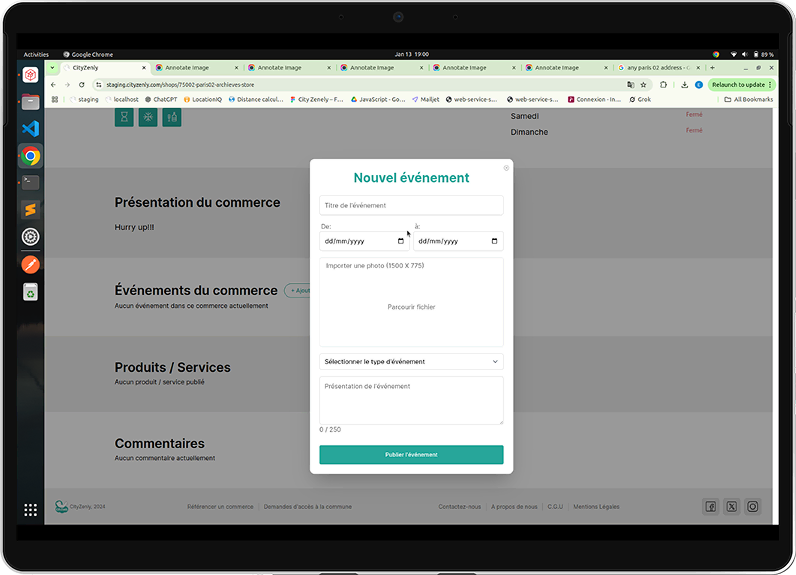The image size is (796, 575).
Task: Open the Connexion - In... bookmark
Action: tap(594, 99)
